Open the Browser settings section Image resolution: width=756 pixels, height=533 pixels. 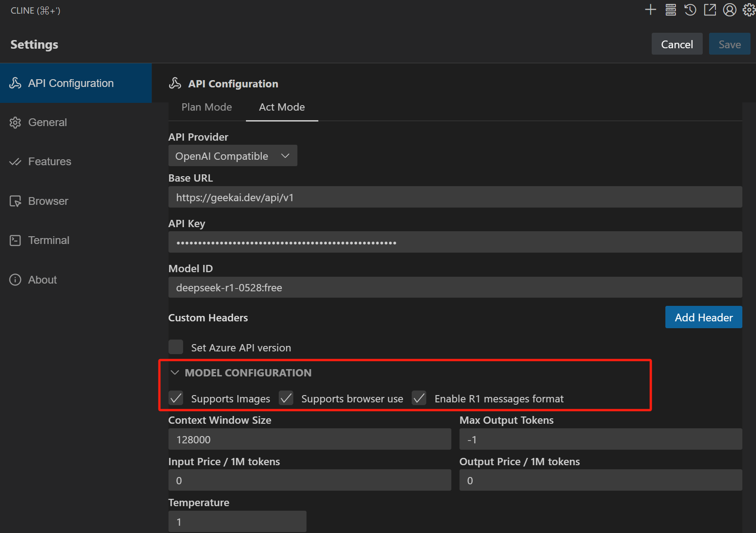tap(76, 201)
